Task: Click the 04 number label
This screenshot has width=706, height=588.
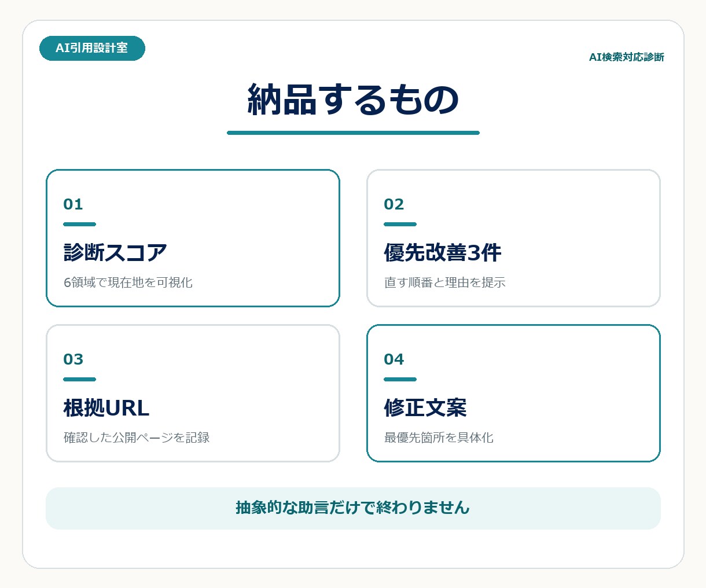Action: (x=394, y=359)
